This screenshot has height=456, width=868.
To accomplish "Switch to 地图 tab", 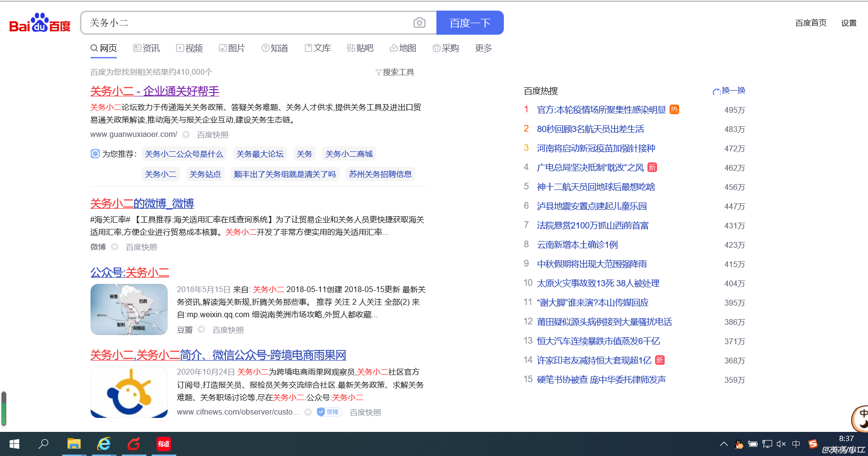I will pos(403,48).
